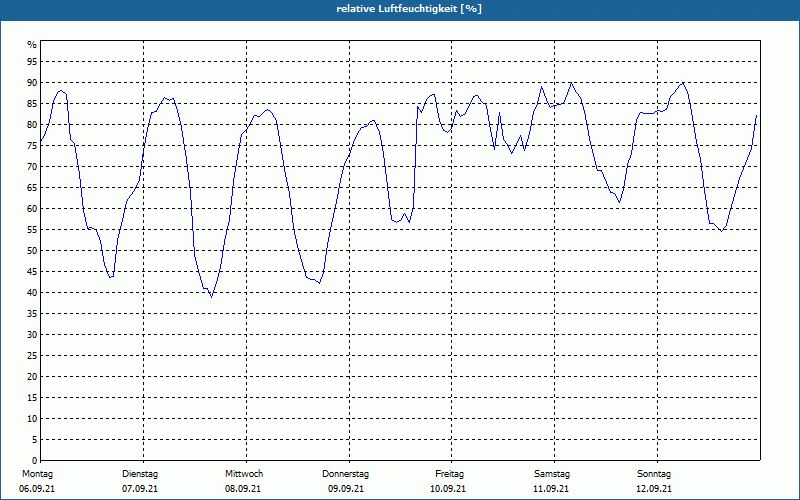Click the 'Sonntag' day label
Viewport: 800px width, 500px height.
point(654,474)
